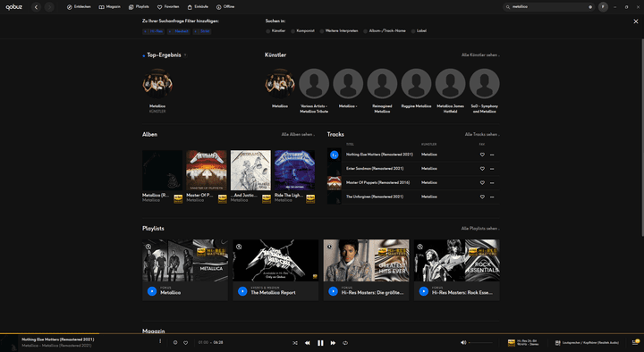Viewport: 644px width, 352px height.
Task: Play The Metallica Report playlist
Action: coord(242,291)
